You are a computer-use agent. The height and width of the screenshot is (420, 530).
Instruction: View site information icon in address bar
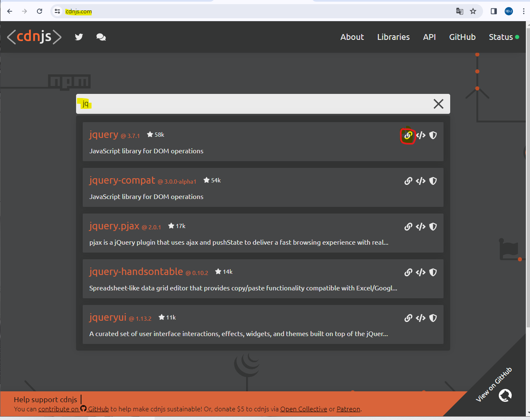(x=57, y=11)
